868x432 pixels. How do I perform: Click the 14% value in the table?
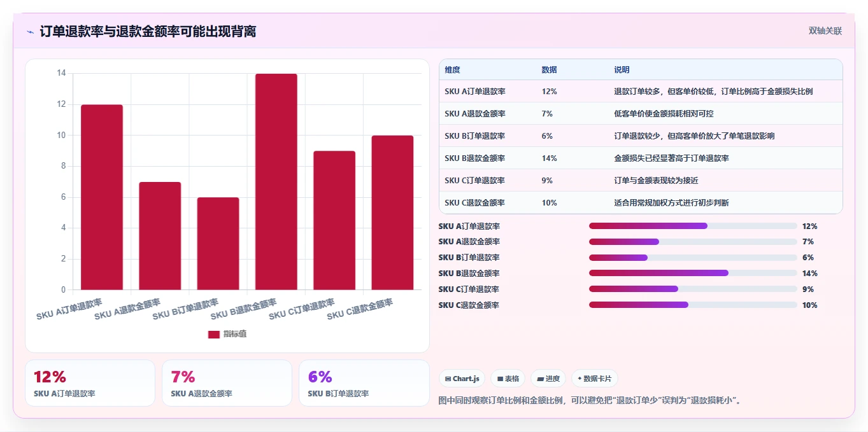click(x=549, y=158)
